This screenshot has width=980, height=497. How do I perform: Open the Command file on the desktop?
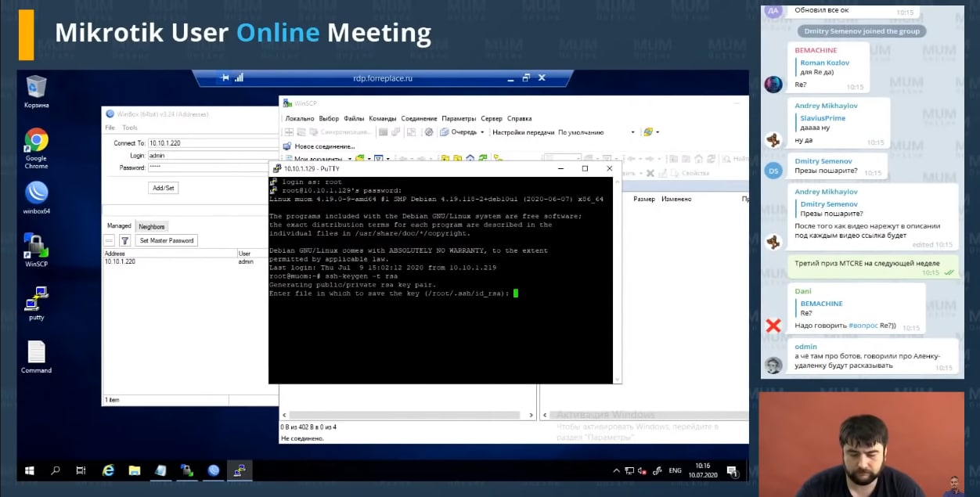(36, 357)
